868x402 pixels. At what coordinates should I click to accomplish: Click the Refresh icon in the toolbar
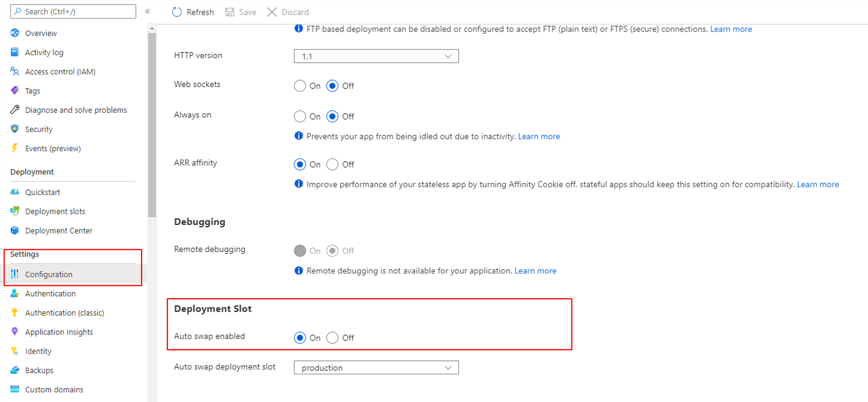(177, 12)
